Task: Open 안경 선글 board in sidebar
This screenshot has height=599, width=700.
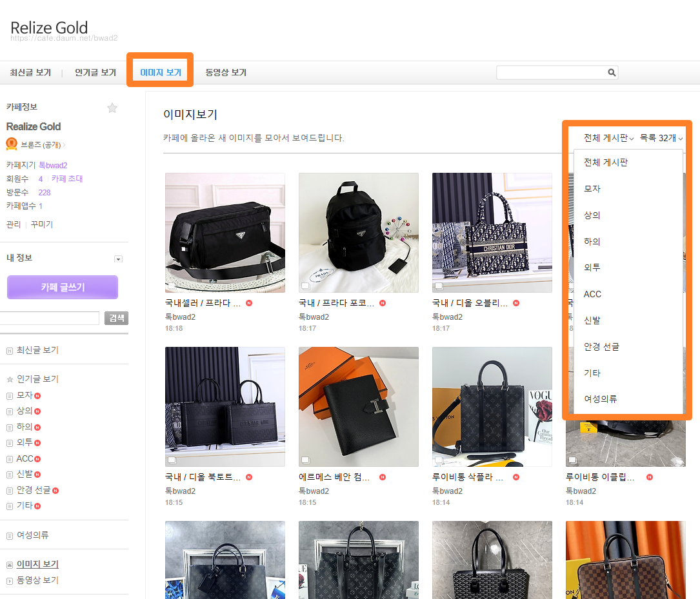Action: [x=34, y=490]
